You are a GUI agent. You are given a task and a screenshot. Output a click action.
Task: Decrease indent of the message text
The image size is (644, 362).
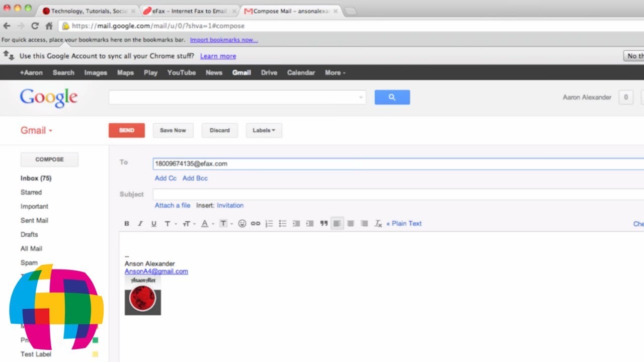tap(296, 224)
